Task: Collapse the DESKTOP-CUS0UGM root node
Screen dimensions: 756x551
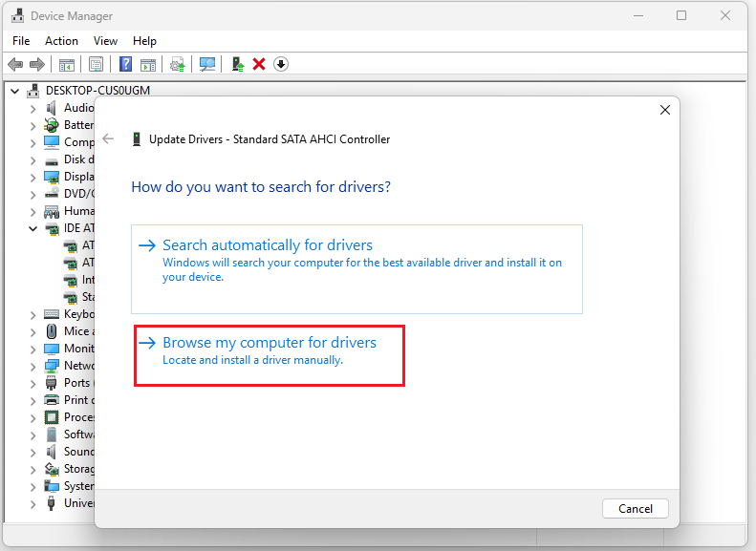Action: (15, 91)
